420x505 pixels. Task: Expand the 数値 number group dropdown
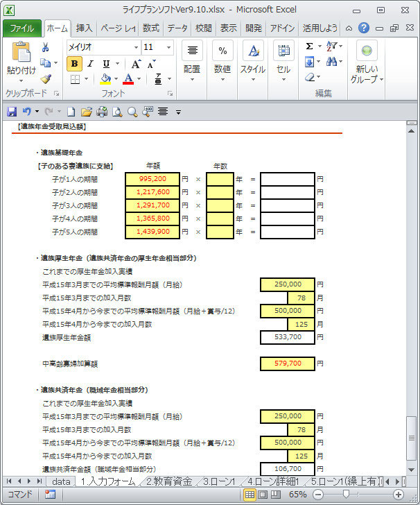(x=222, y=79)
